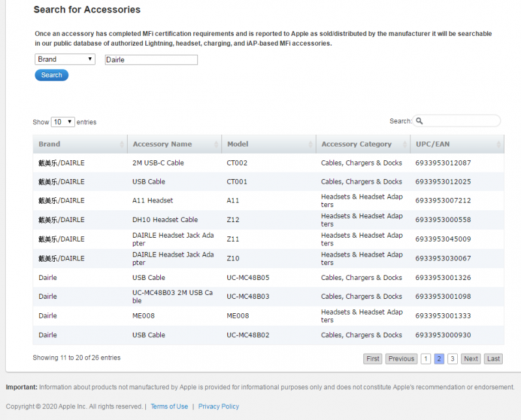This screenshot has width=521, height=420.
Task: Go to the First page
Action: pyautogui.click(x=373, y=359)
